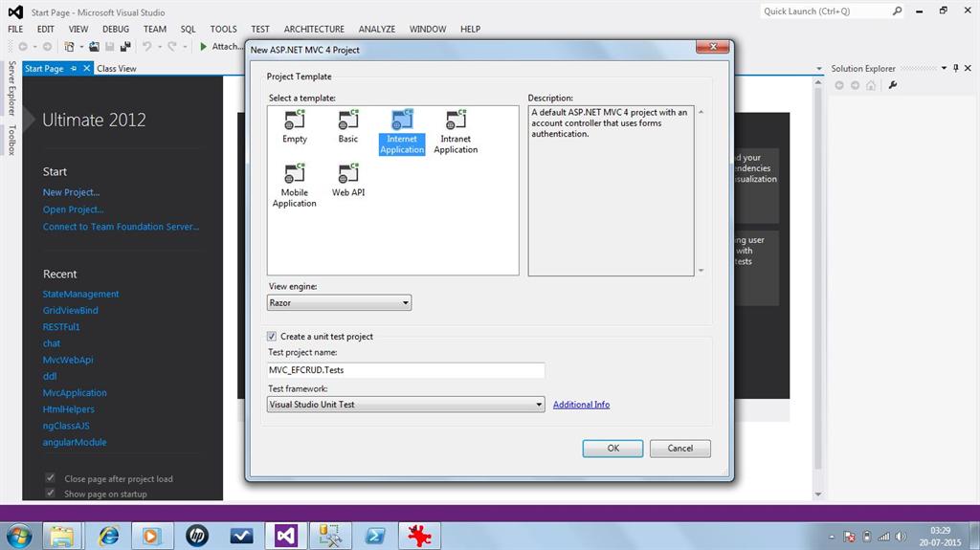Click the Start Page tab pin icon
Screen dimensions: 980x550
[x=74, y=68]
